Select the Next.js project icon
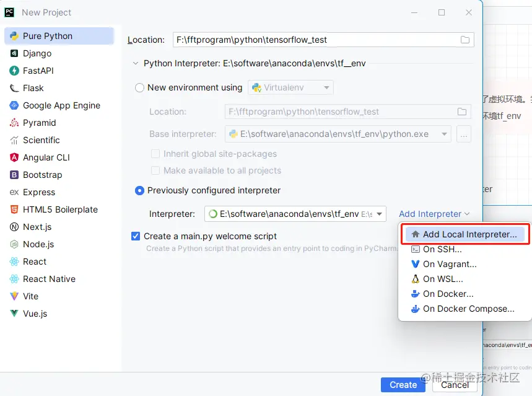This screenshot has width=532, height=396. point(14,227)
